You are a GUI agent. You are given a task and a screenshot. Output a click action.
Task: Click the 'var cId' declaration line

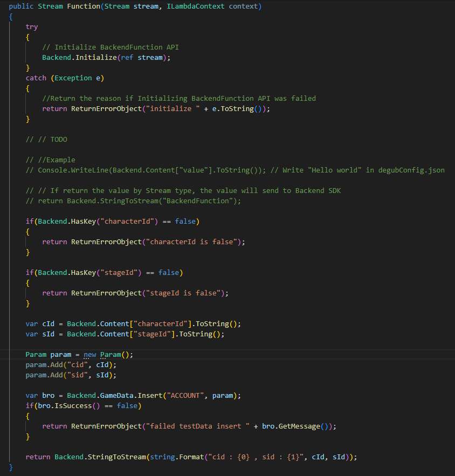[133, 324]
